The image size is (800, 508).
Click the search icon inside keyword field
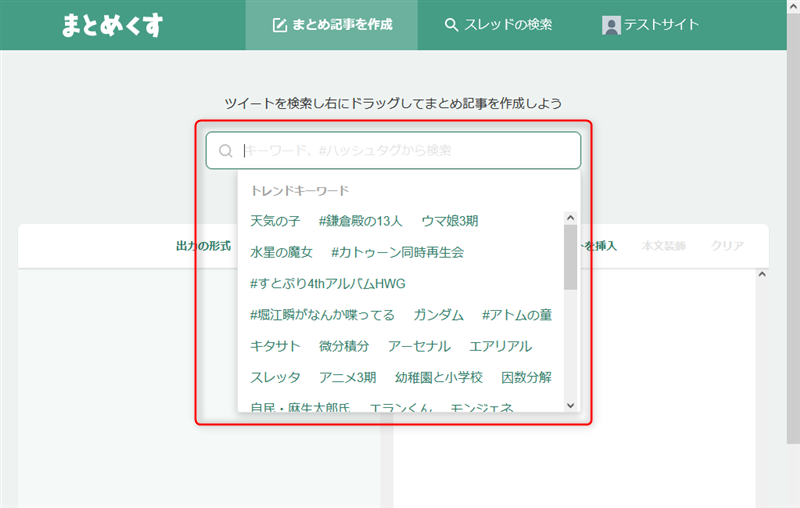click(x=226, y=150)
